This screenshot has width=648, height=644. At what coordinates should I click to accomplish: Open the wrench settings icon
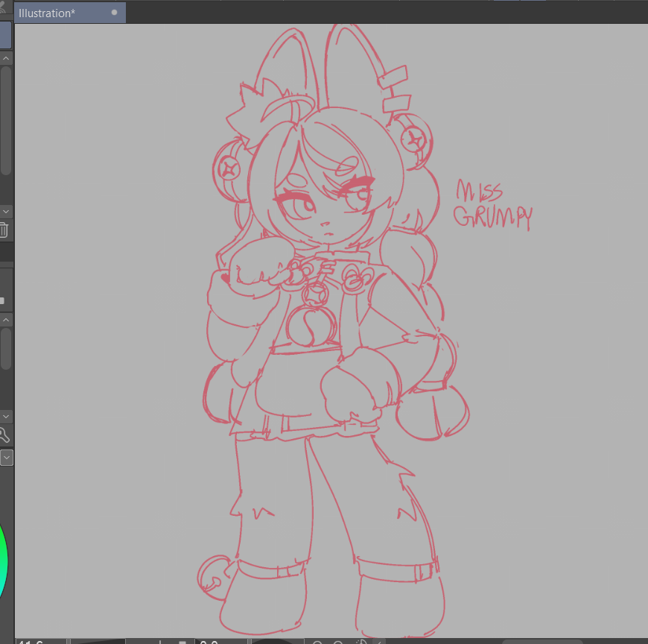point(4,435)
